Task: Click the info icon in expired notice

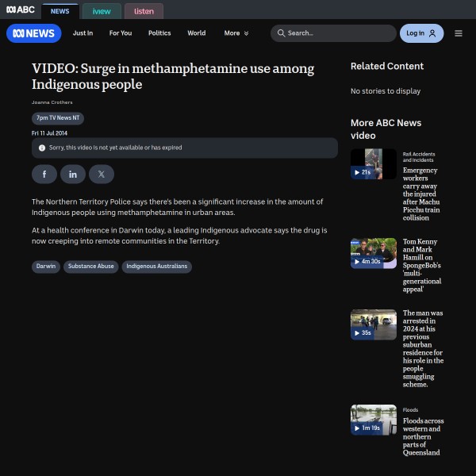Action: tap(42, 148)
